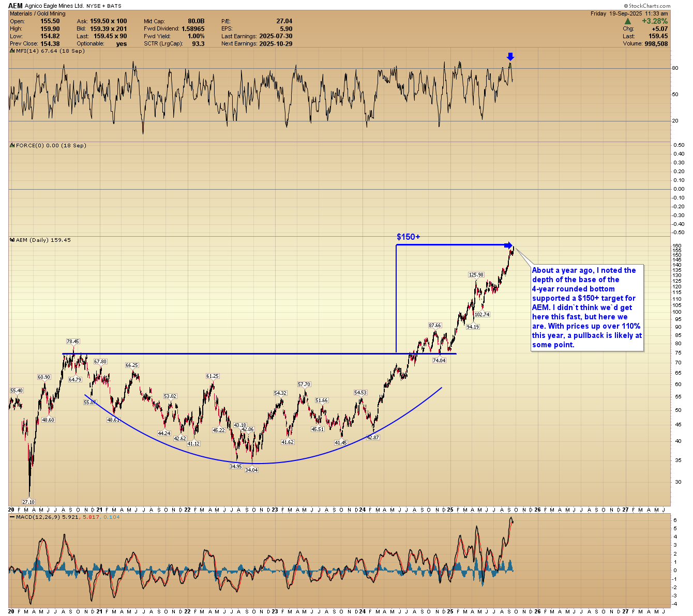Click the Fwd Yield value 1.00%
The width and height of the screenshot is (693, 616).
pos(196,36)
